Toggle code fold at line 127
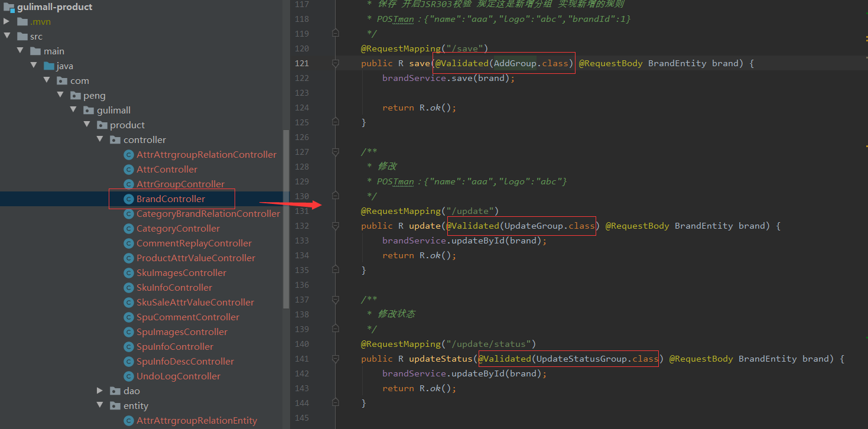This screenshot has height=429, width=868. click(x=336, y=152)
